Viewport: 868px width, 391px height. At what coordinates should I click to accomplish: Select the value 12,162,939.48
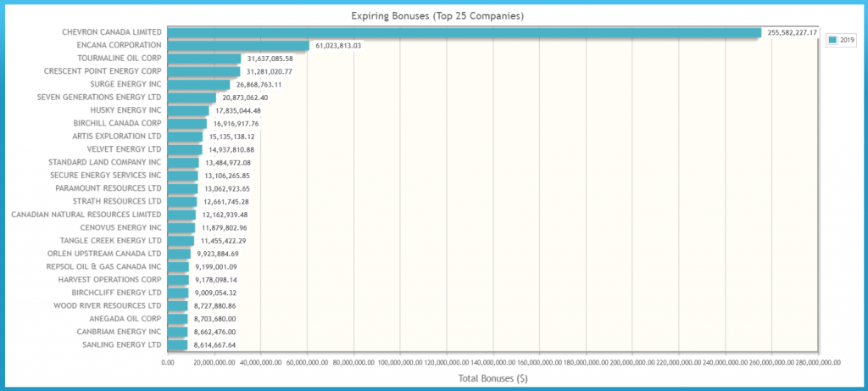(225, 215)
